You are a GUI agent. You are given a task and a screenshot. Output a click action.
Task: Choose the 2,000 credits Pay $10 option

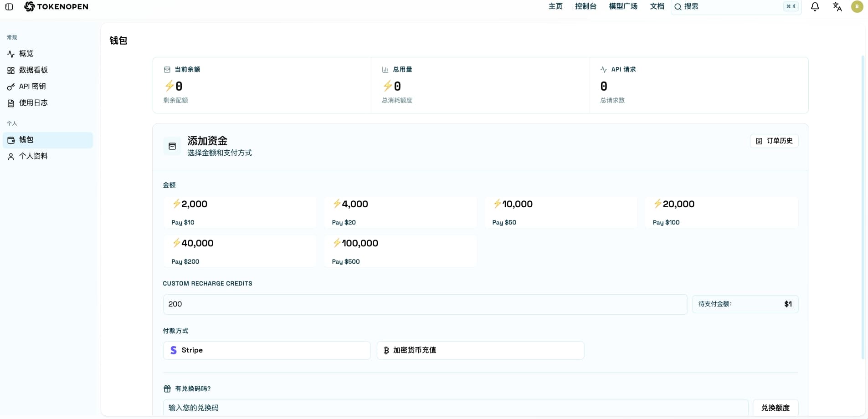(240, 212)
